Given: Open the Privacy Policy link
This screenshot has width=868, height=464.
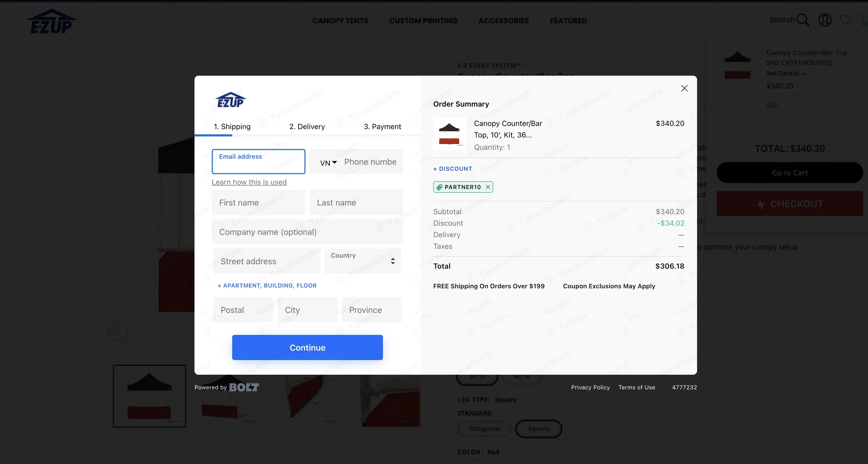Looking at the screenshot, I should 590,387.
